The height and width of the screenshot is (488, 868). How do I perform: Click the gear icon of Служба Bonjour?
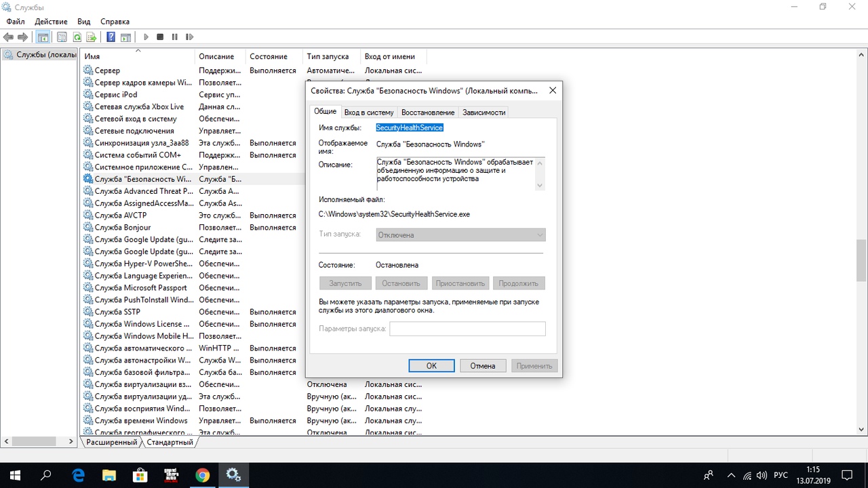[x=88, y=228]
